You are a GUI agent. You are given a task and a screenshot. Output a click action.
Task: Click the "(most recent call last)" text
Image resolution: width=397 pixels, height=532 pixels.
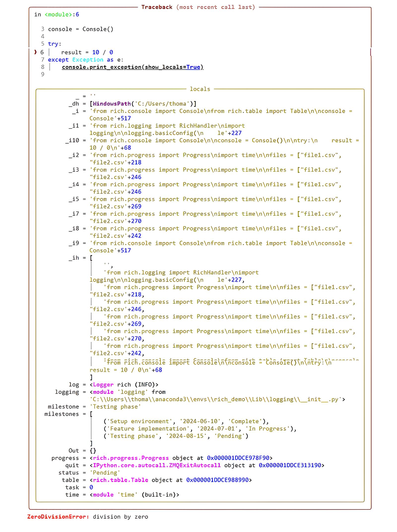click(216, 7)
